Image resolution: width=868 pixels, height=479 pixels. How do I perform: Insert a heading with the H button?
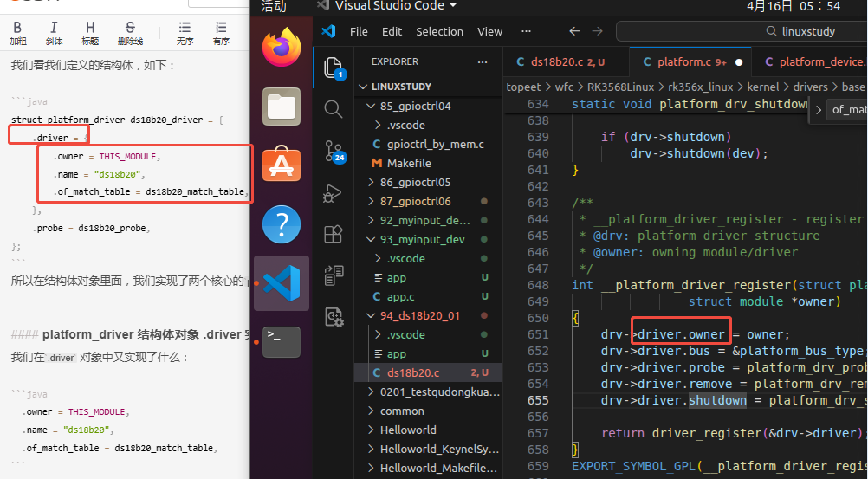pos(90,33)
